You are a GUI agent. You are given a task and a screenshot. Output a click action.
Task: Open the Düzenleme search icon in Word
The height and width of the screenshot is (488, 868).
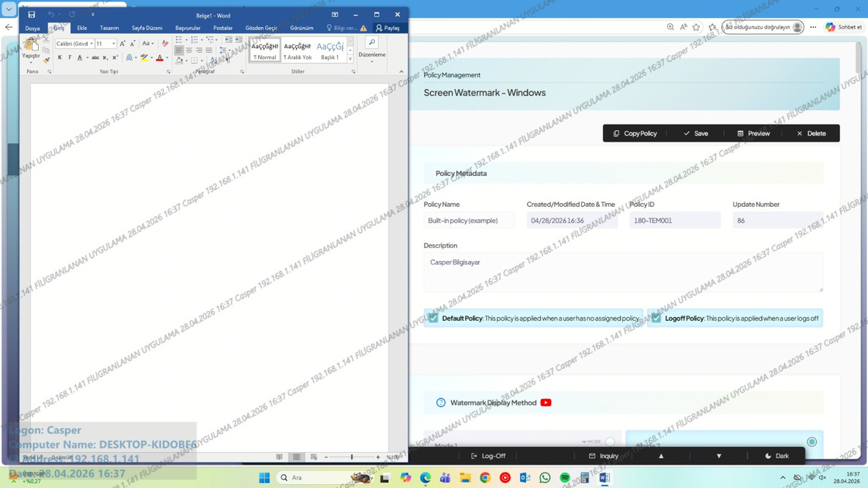[372, 43]
